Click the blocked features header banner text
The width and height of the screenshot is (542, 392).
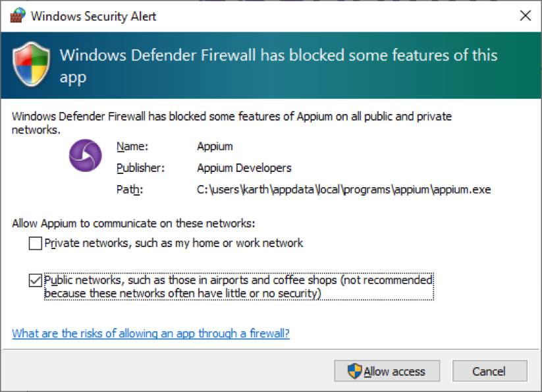(x=279, y=66)
